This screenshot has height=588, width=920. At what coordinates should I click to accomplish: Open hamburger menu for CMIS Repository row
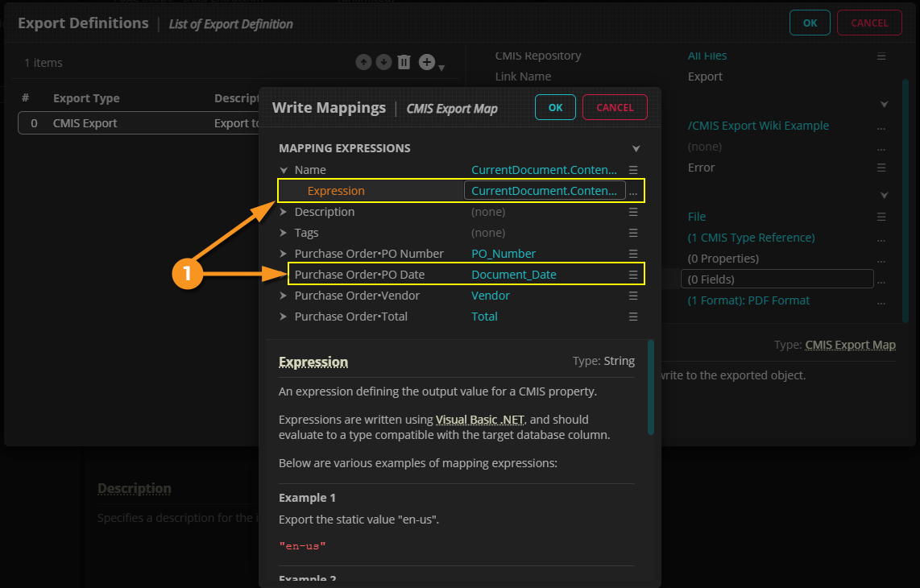click(881, 56)
